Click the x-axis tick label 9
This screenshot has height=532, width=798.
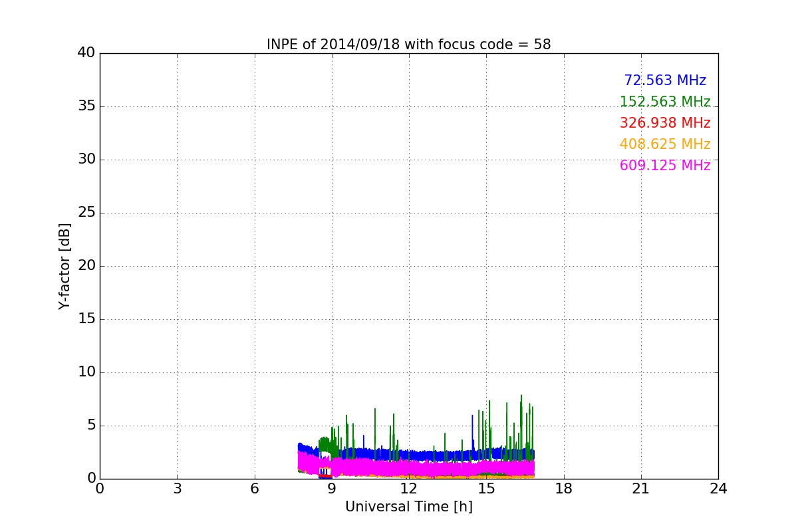(x=332, y=489)
